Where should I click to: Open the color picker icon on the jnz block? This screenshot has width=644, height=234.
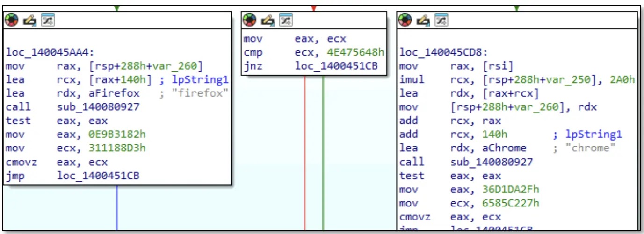click(x=249, y=20)
